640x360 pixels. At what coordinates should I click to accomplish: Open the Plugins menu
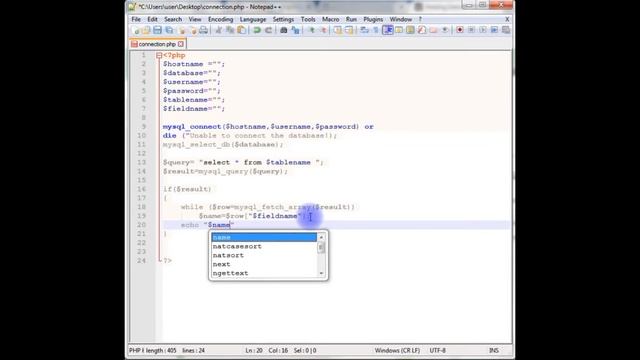(373, 19)
